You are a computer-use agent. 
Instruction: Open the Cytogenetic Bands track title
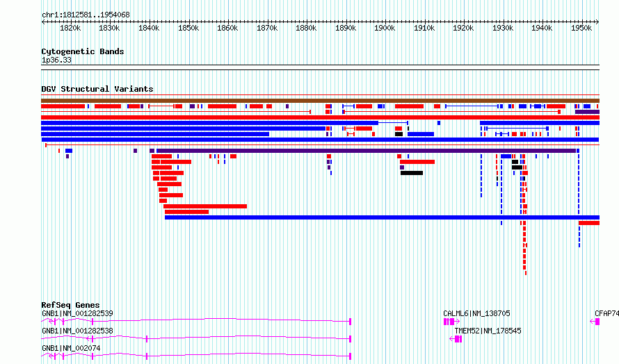(x=83, y=51)
